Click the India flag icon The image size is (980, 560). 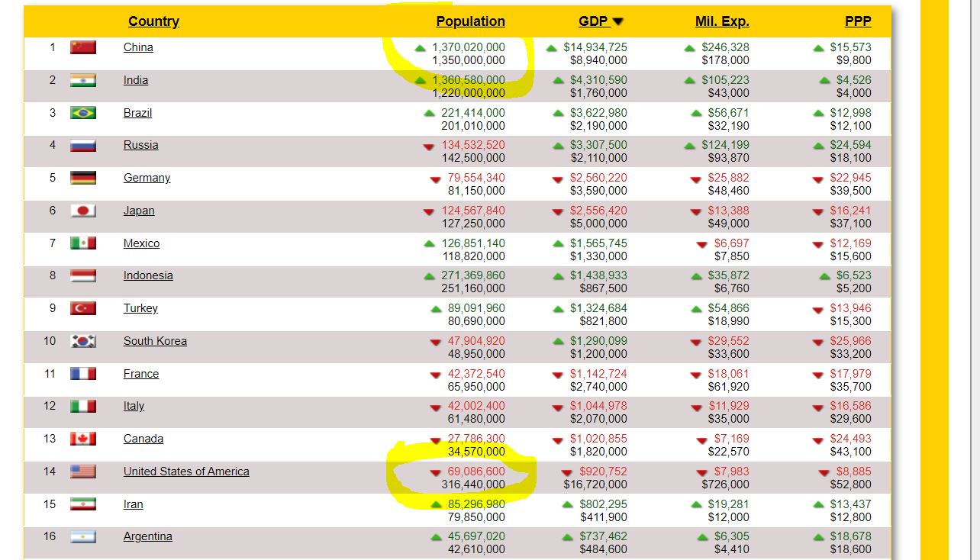click(83, 80)
